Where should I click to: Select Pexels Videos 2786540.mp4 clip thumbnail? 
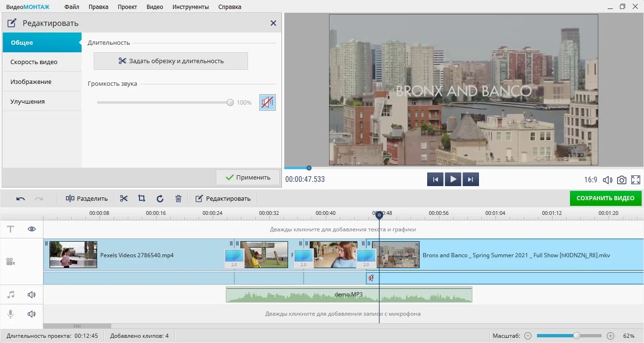click(73, 255)
